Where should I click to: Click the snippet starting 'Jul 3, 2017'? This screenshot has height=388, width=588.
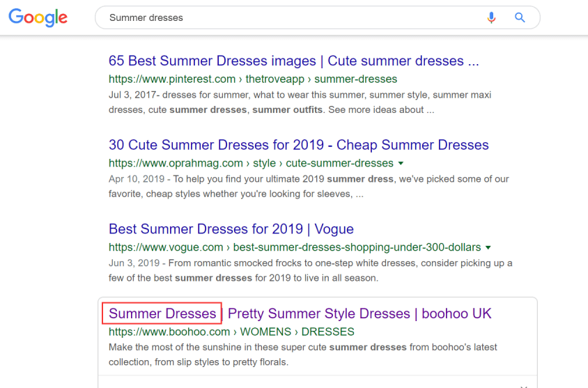click(300, 102)
